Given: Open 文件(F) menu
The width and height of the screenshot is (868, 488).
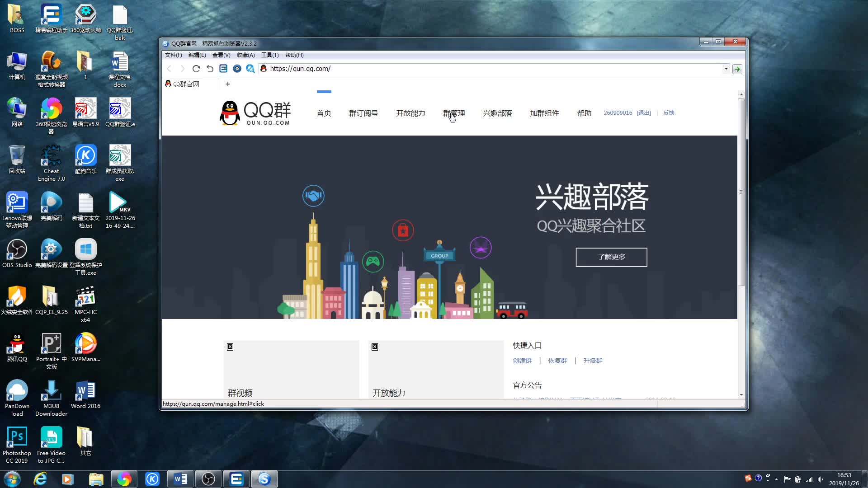Looking at the screenshot, I should pyautogui.click(x=174, y=55).
